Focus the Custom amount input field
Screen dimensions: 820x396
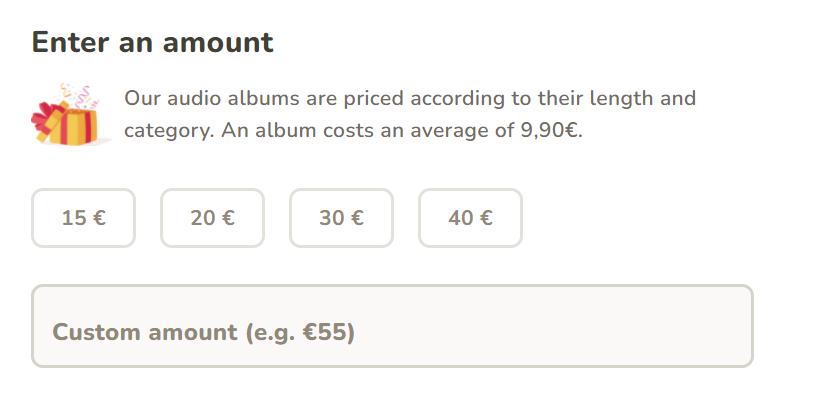pyautogui.click(x=392, y=326)
